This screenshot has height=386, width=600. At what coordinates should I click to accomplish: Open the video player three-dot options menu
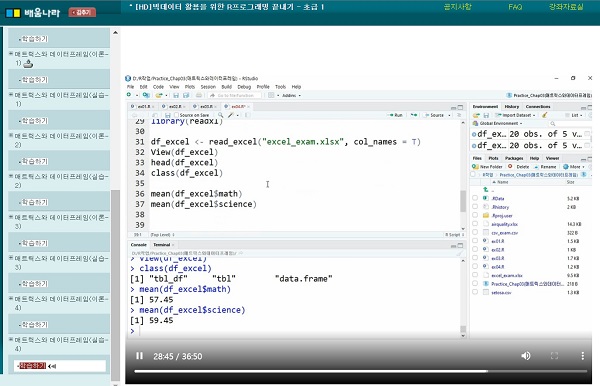[x=582, y=356]
